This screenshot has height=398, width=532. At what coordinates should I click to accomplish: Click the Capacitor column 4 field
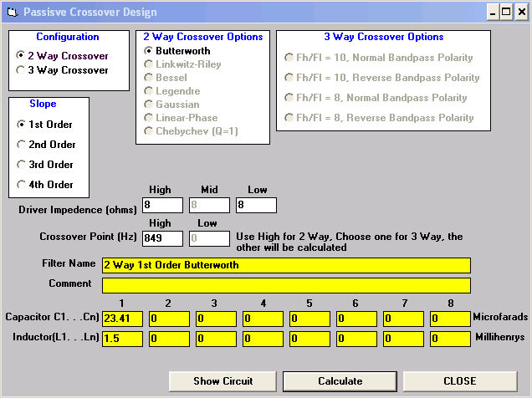[263, 319]
